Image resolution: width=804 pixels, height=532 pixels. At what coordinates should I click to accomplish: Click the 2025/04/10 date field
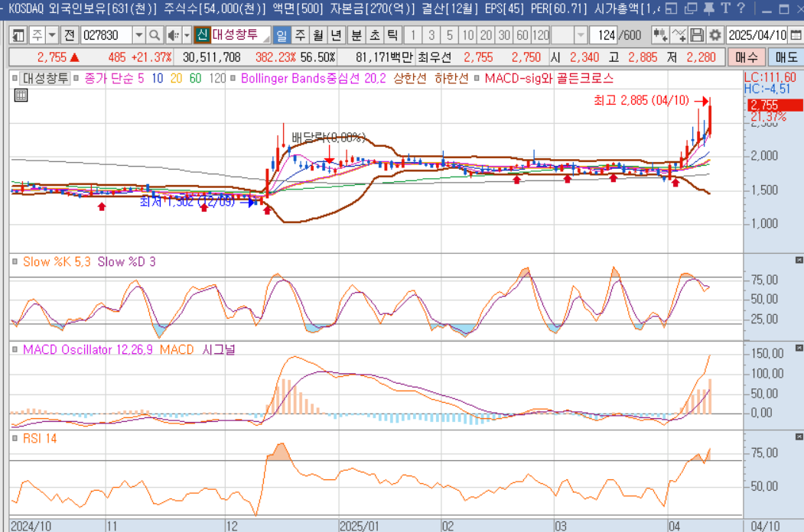[x=757, y=35]
